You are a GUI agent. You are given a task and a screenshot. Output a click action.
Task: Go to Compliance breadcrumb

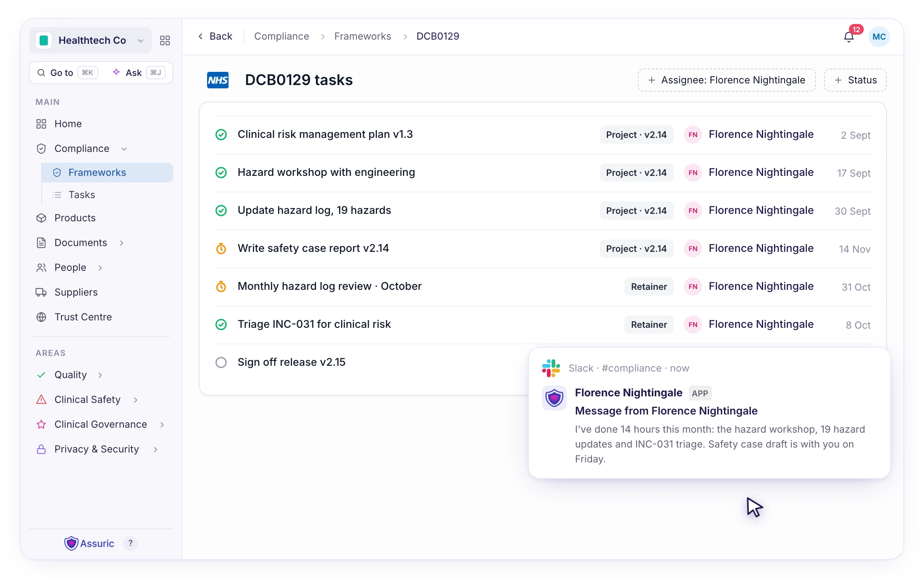coord(282,36)
